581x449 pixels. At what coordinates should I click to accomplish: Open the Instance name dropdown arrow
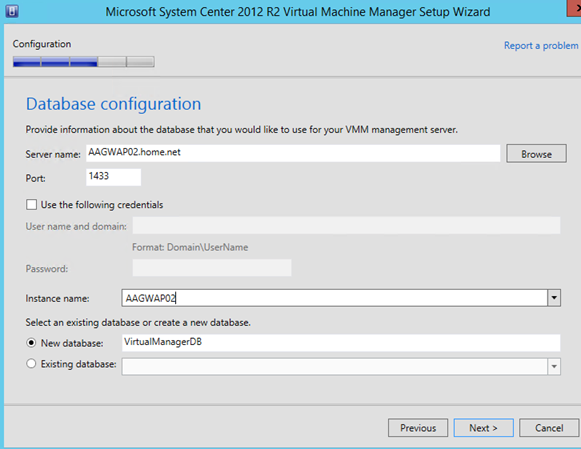(x=554, y=298)
